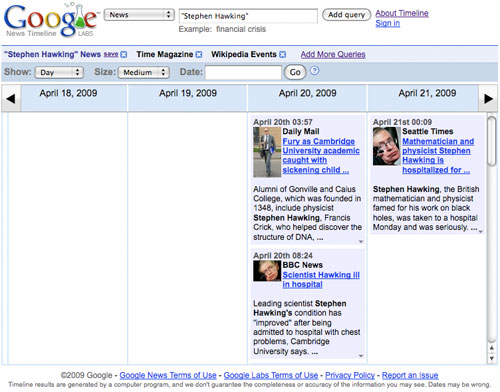
Task: Go to earlier dates with left arrow
Action: [x=11, y=98]
